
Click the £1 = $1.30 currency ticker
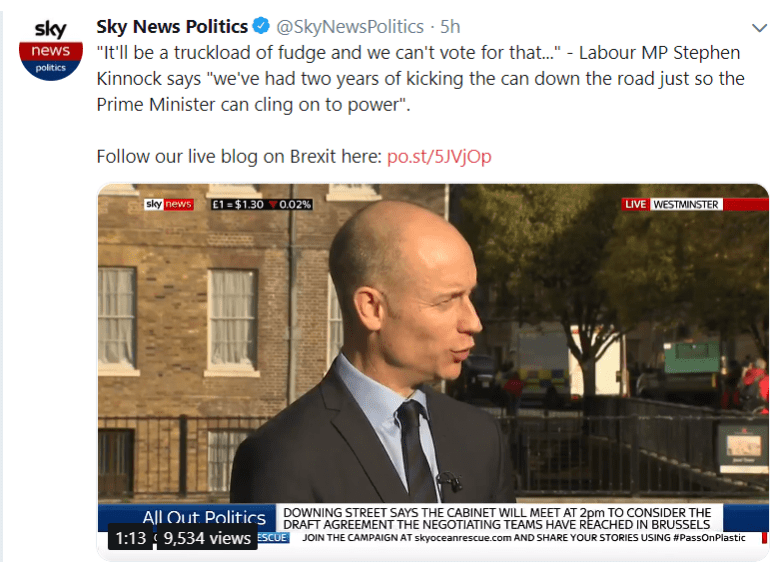(x=238, y=204)
